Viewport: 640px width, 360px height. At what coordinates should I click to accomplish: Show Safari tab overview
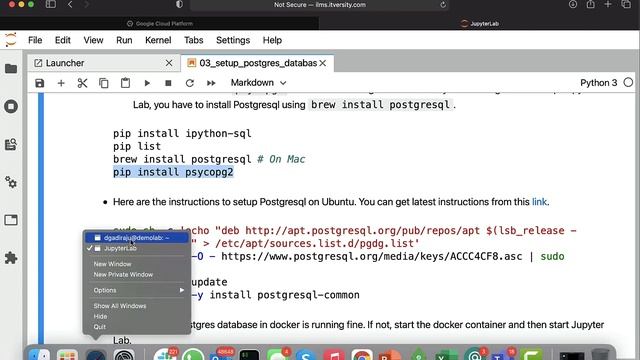tap(626, 4)
